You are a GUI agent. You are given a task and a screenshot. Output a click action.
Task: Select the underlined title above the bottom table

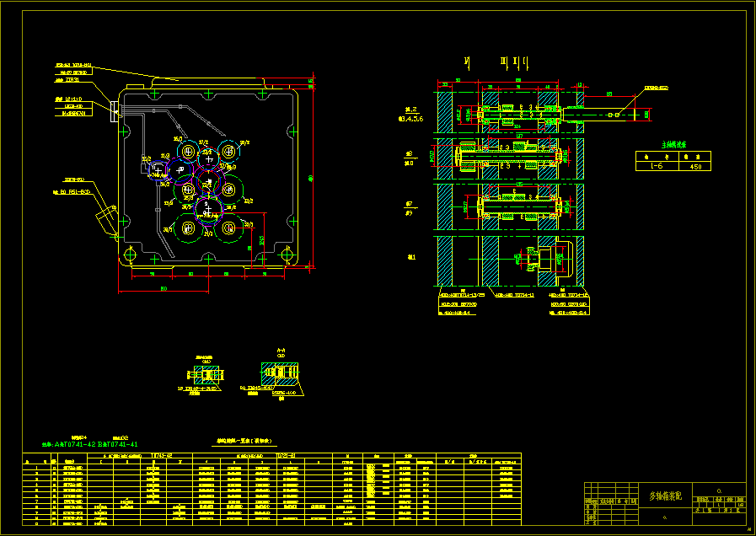(244, 441)
